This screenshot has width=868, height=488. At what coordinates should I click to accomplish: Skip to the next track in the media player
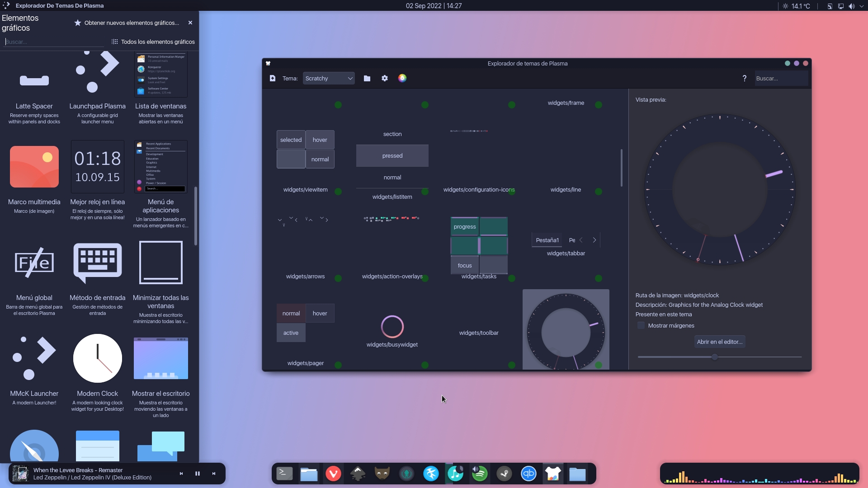(x=214, y=473)
